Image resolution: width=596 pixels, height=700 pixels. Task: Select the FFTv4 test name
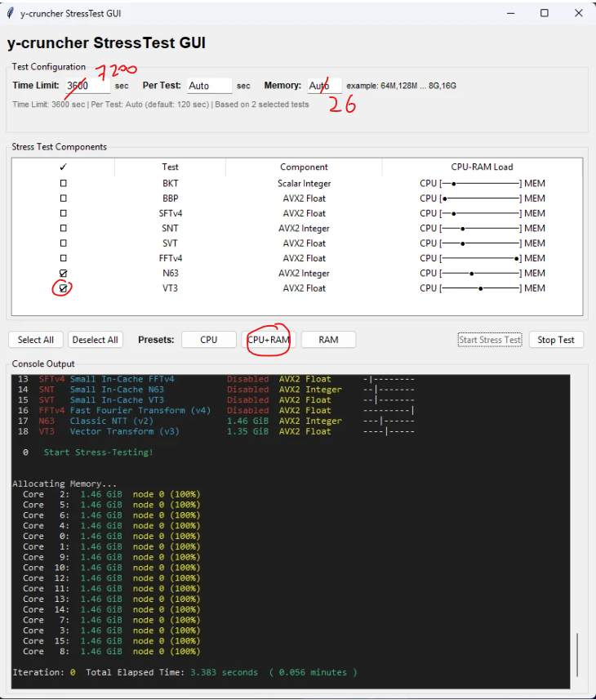tap(170, 258)
